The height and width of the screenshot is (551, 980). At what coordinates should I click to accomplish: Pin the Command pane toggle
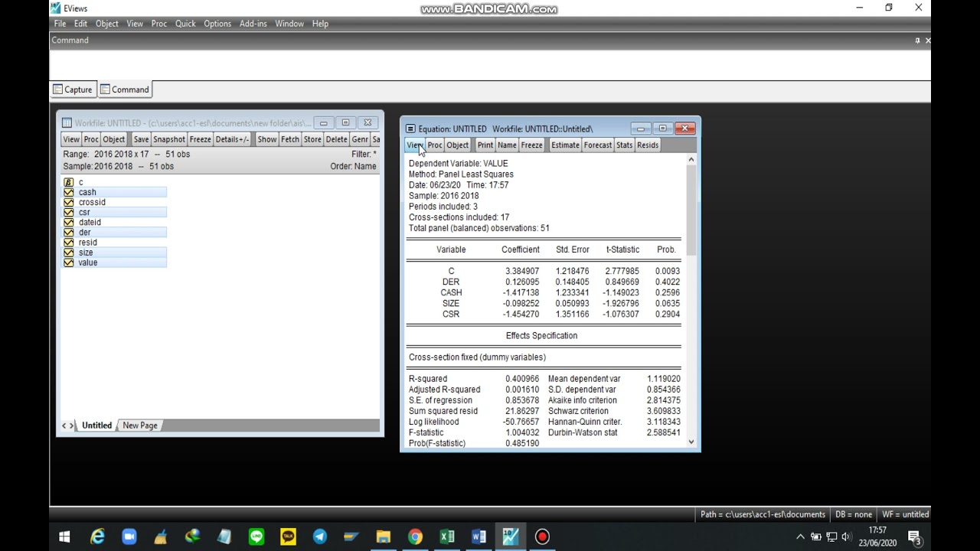(x=917, y=41)
